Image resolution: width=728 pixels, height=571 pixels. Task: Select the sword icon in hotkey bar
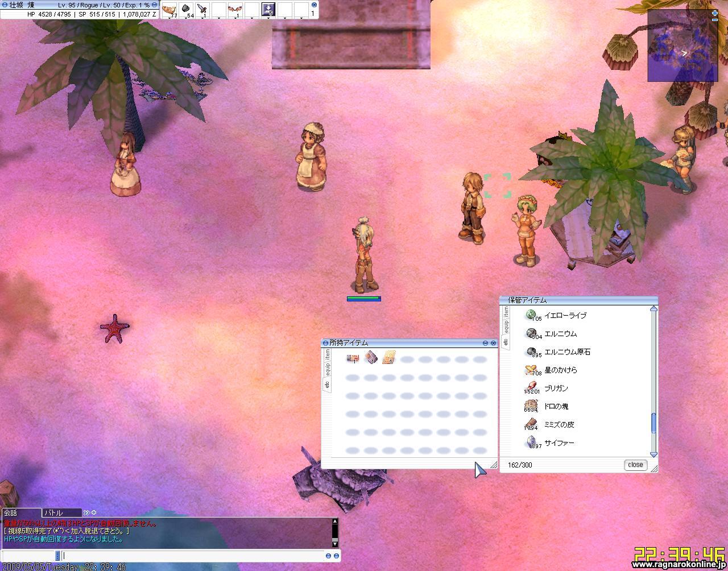[202, 10]
